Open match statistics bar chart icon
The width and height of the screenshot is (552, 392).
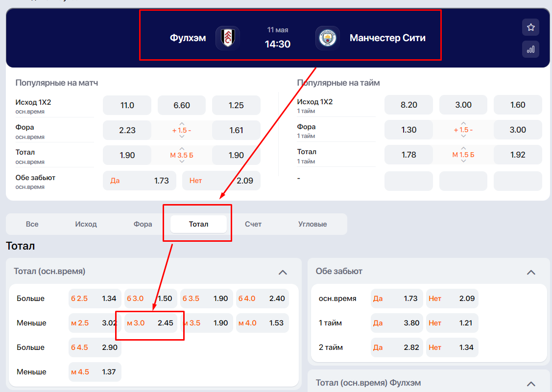pyautogui.click(x=530, y=49)
